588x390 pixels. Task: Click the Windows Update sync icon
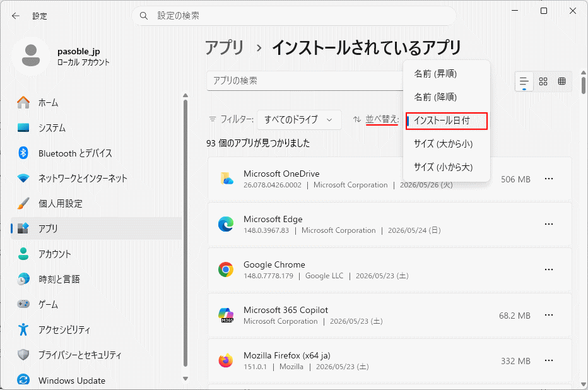coord(23,380)
